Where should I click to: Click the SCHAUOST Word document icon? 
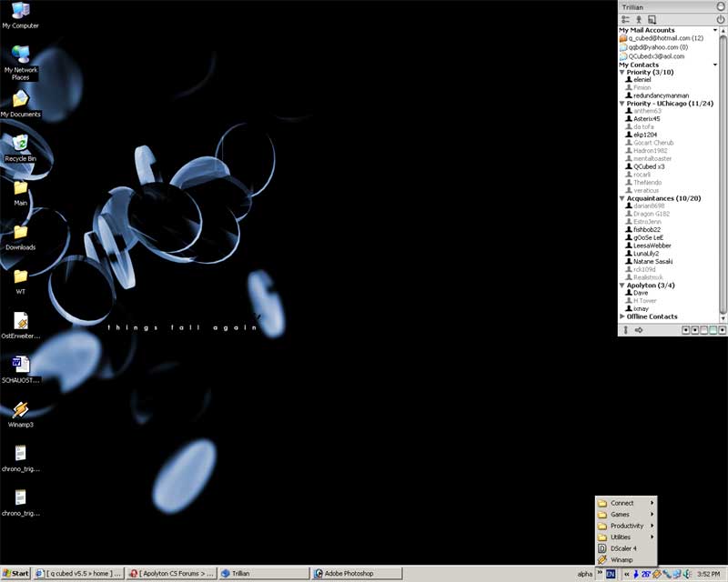tap(20, 365)
